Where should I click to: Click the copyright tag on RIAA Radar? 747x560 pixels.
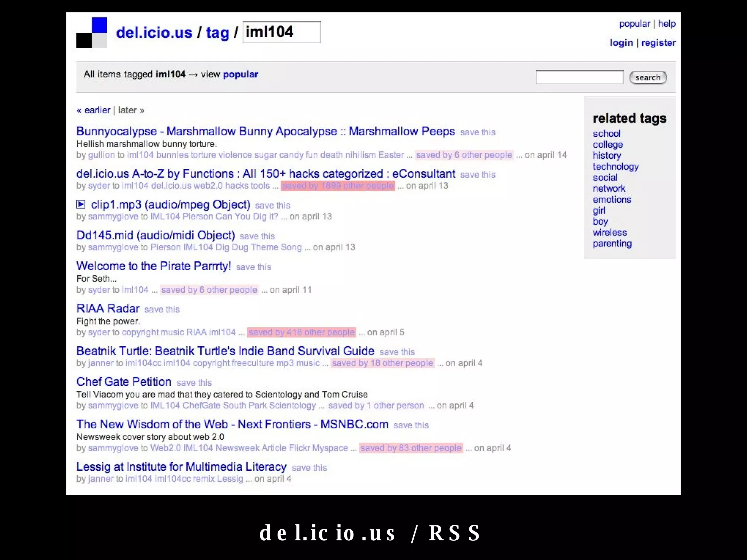(x=140, y=332)
